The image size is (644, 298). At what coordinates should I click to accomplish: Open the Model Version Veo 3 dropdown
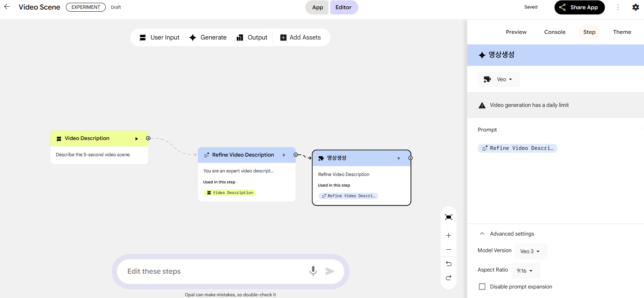tap(531, 251)
